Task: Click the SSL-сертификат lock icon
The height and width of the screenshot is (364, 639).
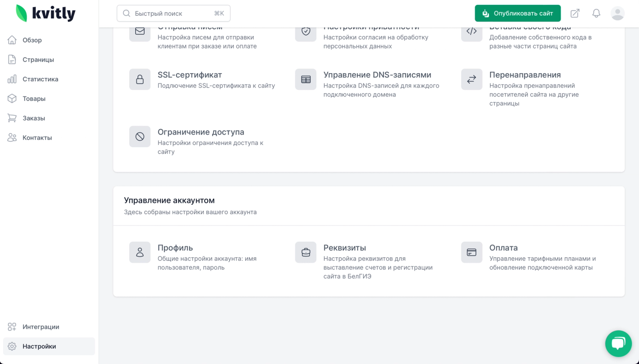Action: pos(140,79)
